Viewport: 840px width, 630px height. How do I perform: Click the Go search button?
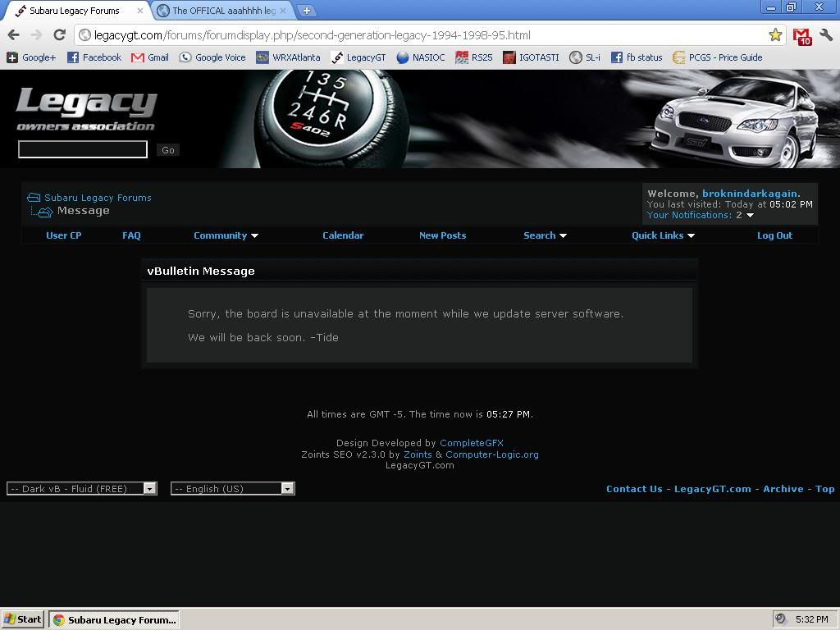(x=168, y=150)
